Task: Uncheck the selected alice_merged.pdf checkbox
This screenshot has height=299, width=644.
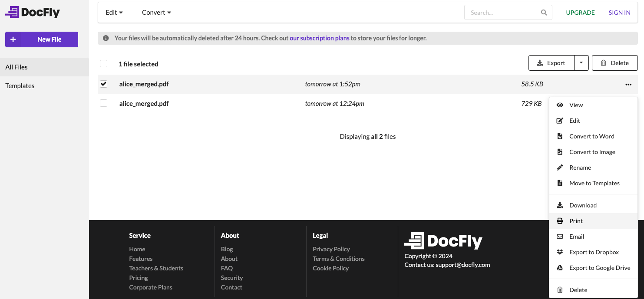Action: click(103, 84)
